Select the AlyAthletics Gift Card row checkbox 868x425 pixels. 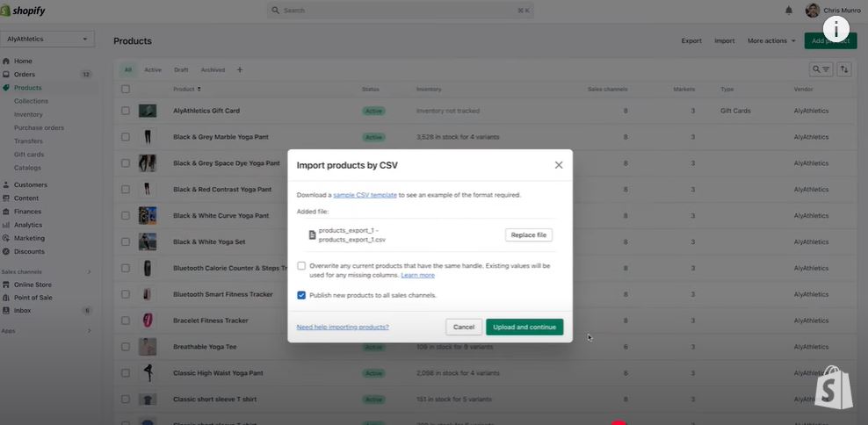pos(126,111)
